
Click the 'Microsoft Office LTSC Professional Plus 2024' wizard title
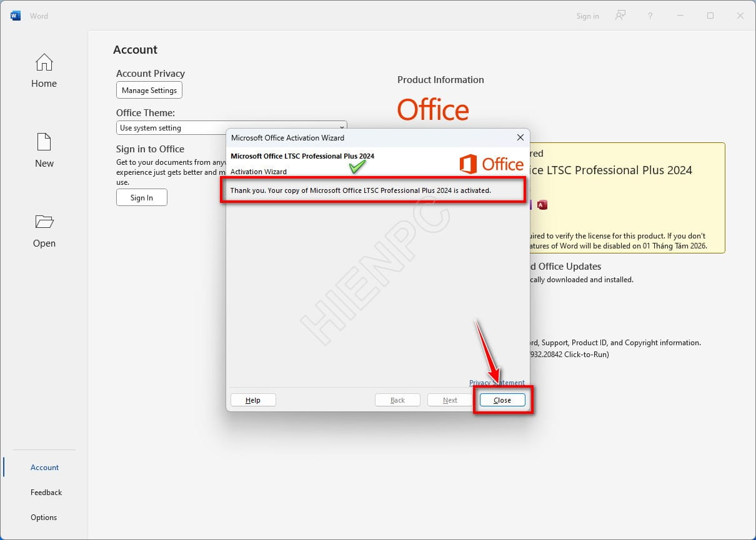click(x=302, y=156)
